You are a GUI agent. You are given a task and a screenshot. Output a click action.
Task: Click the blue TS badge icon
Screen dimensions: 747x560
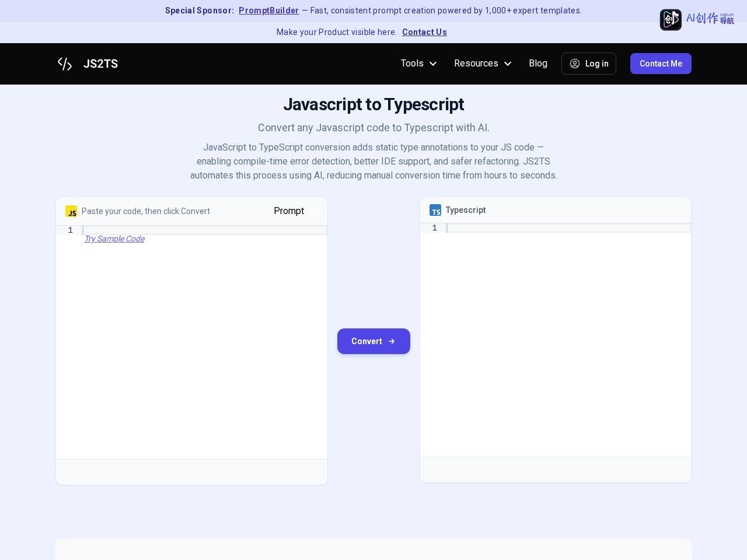click(435, 210)
